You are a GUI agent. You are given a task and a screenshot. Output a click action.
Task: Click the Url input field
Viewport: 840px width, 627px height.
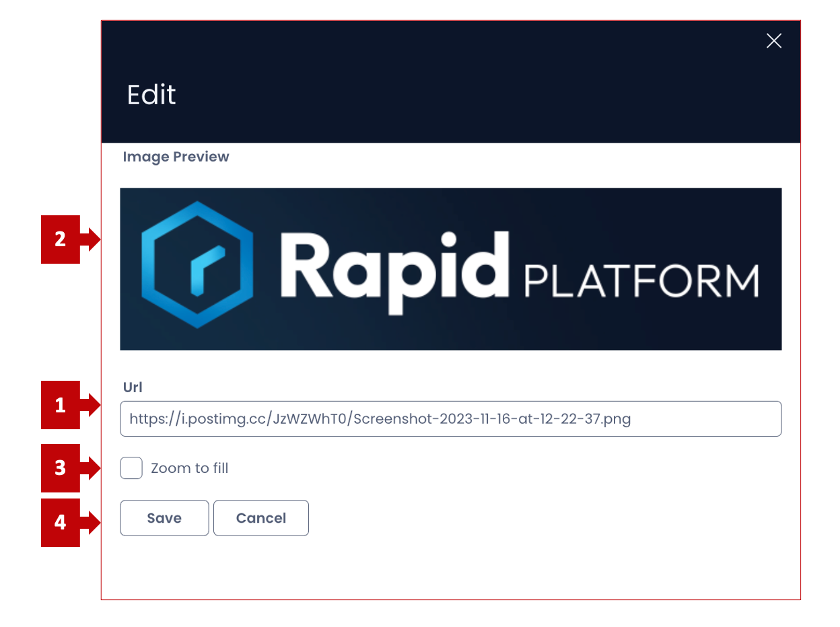click(x=450, y=419)
